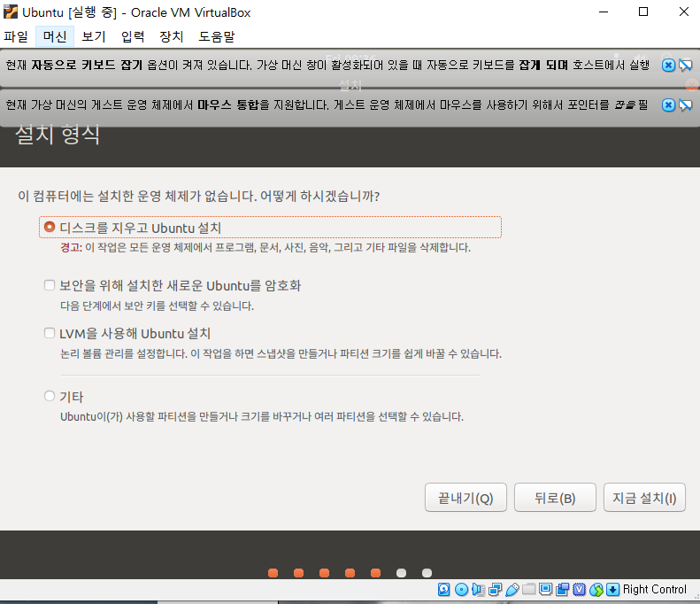This screenshot has height=604, width=700.
Task: Click the '논리 볼륨 관리를 설정합니다' description text
Action: coord(281,354)
